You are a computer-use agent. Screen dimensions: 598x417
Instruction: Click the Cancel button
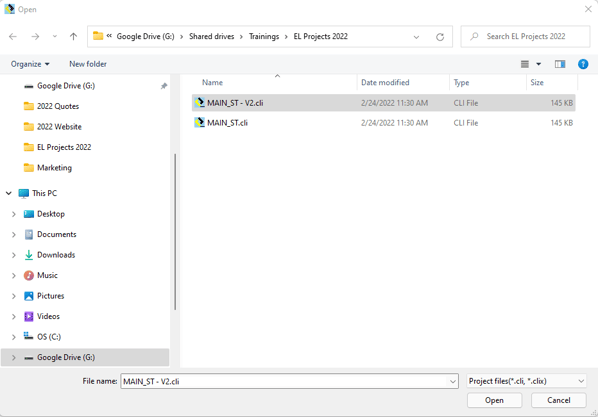pyautogui.click(x=559, y=400)
